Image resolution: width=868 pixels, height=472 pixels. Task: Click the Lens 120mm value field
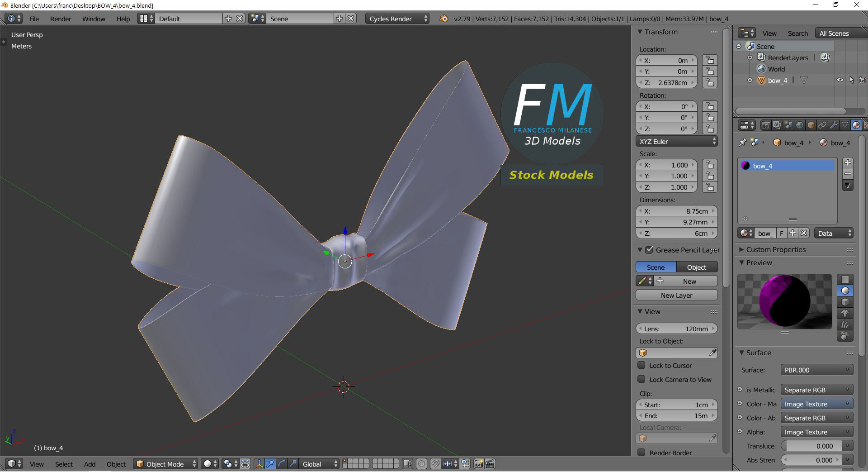(x=677, y=329)
